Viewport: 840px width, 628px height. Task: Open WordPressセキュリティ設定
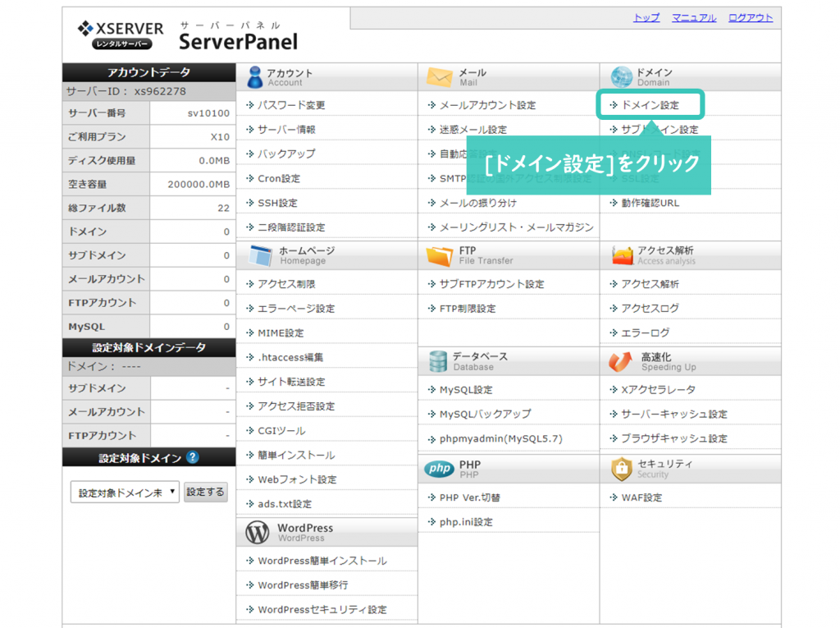click(x=322, y=610)
